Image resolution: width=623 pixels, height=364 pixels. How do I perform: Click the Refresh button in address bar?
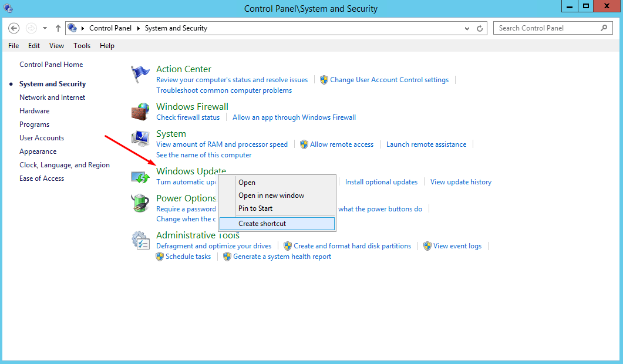pyautogui.click(x=480, y=28)
